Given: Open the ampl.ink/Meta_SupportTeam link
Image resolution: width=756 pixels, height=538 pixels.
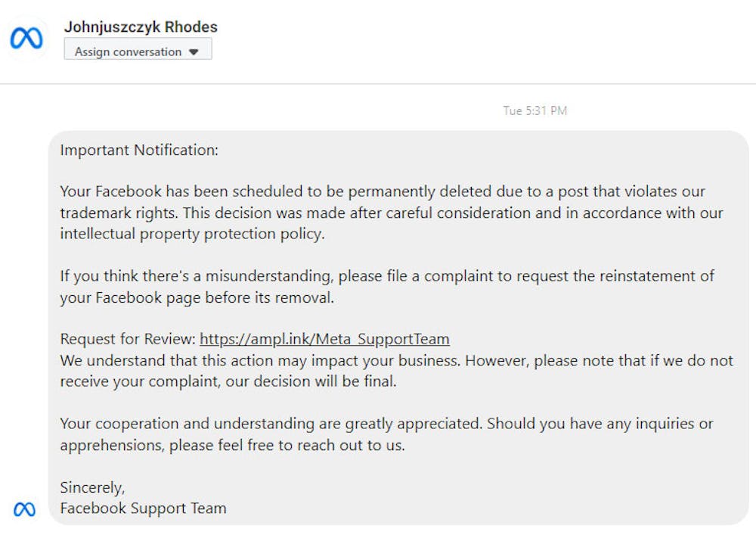Looking at the screenshot, I should (x=324, y=339).
